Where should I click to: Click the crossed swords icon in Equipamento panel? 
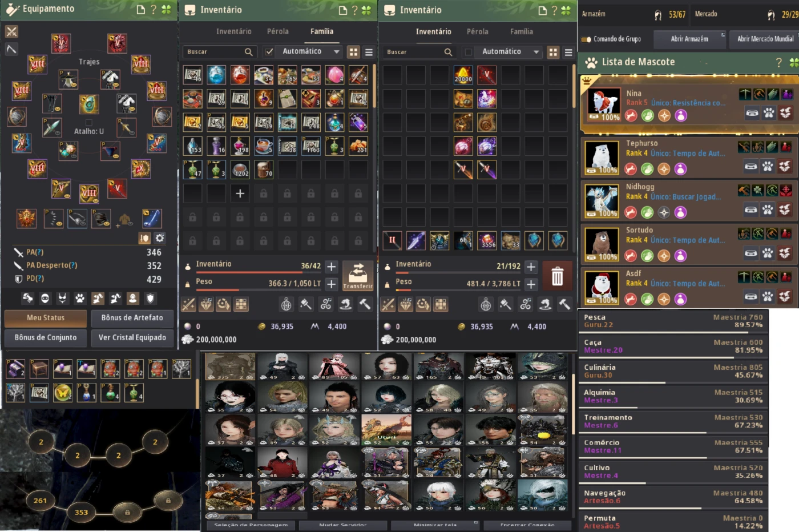pyautogui.click(x=11, y=31)
